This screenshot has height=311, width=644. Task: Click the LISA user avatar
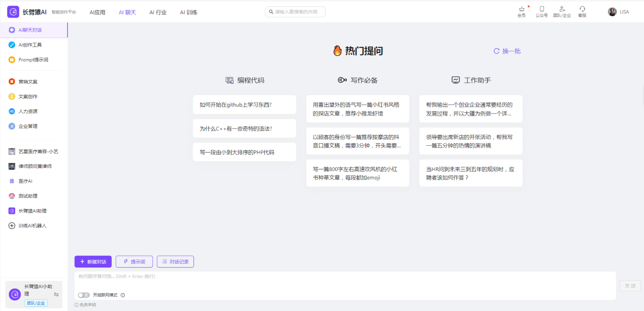click(612, 12)
